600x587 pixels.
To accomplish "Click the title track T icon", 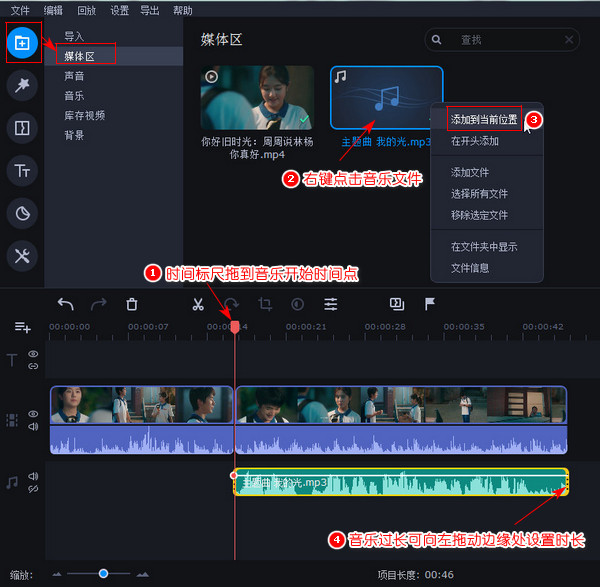I will [12, 360].
